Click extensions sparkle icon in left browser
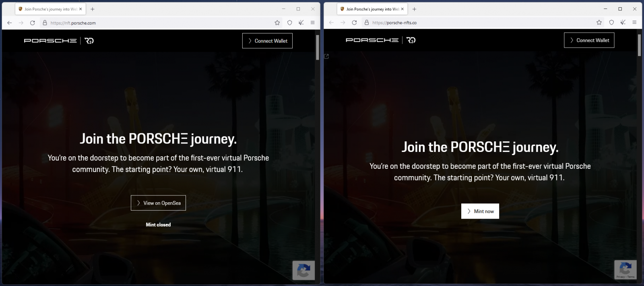Viewport: 644px width, 286px height. pos(301,23)
